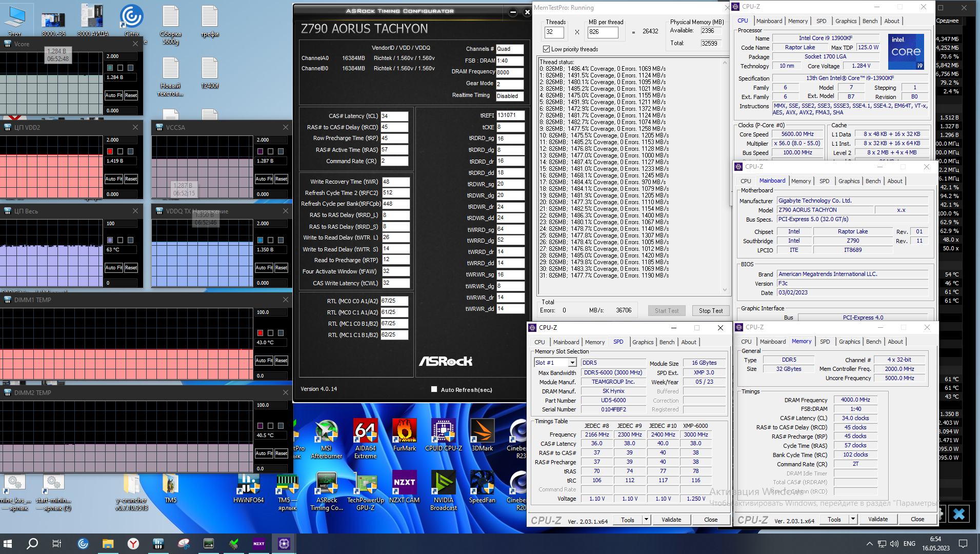Select the Citrix desktop icon

[x=132, y=21]
